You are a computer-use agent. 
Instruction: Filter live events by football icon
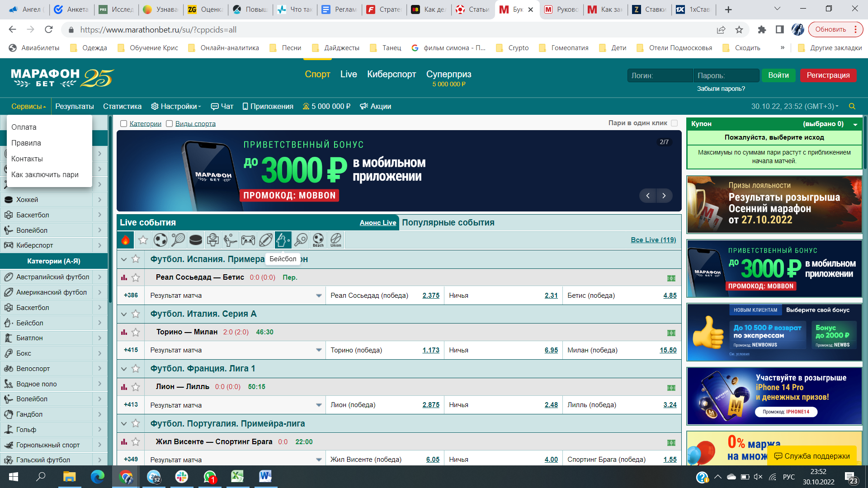pyautogui.click(x=160, y=240)
